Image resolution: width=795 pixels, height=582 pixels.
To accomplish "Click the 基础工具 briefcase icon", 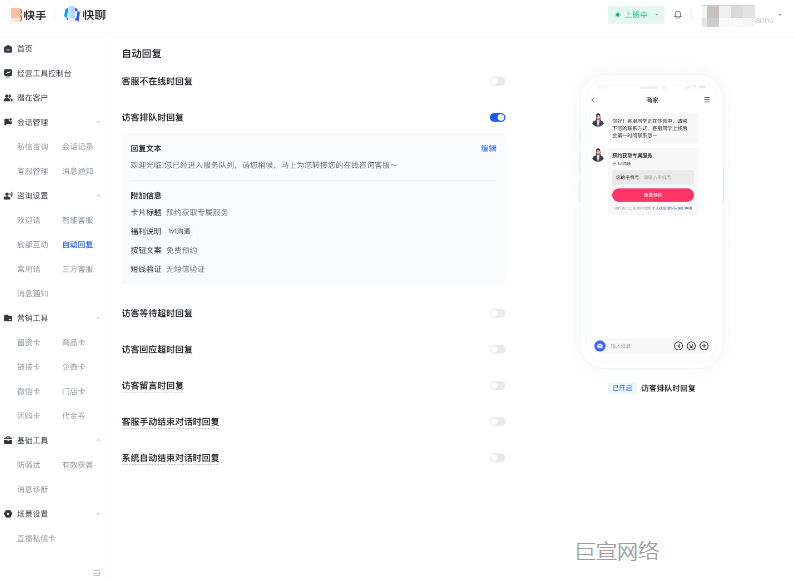I will pyautogui.click(x=8, y=440).
